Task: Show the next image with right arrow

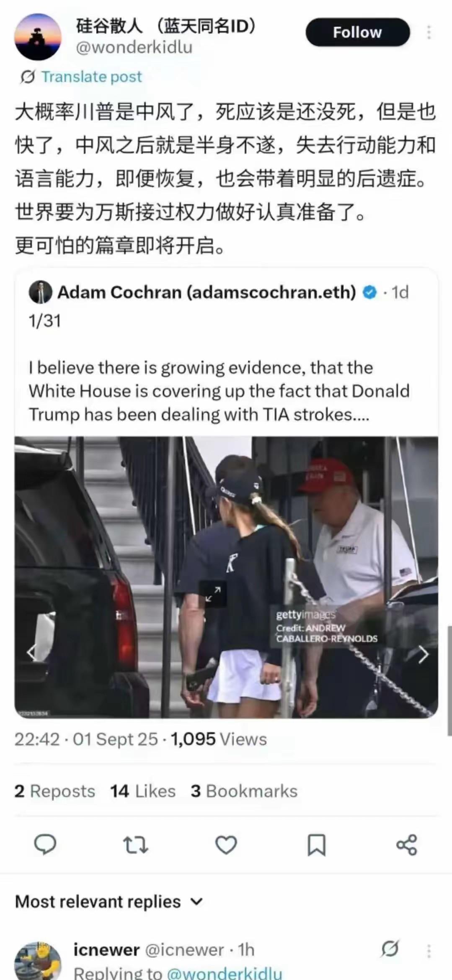Action: [x=424, y=654]
